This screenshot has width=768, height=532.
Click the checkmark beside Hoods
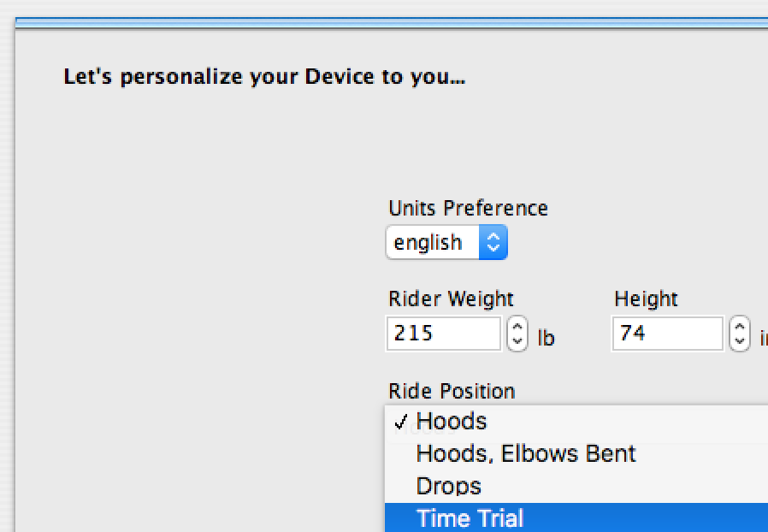point(399,422)
